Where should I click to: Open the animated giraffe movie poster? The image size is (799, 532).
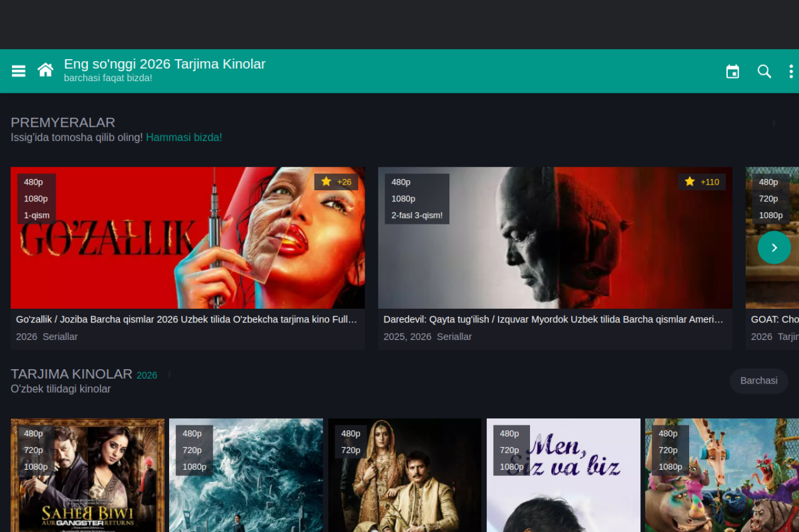pos(722,475)
